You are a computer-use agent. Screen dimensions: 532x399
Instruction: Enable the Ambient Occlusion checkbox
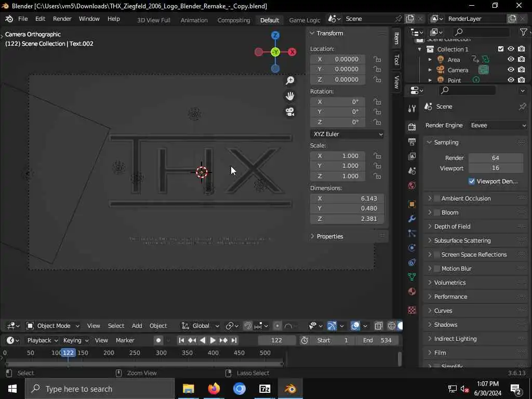pyautogui.click(x=437, y=198)
